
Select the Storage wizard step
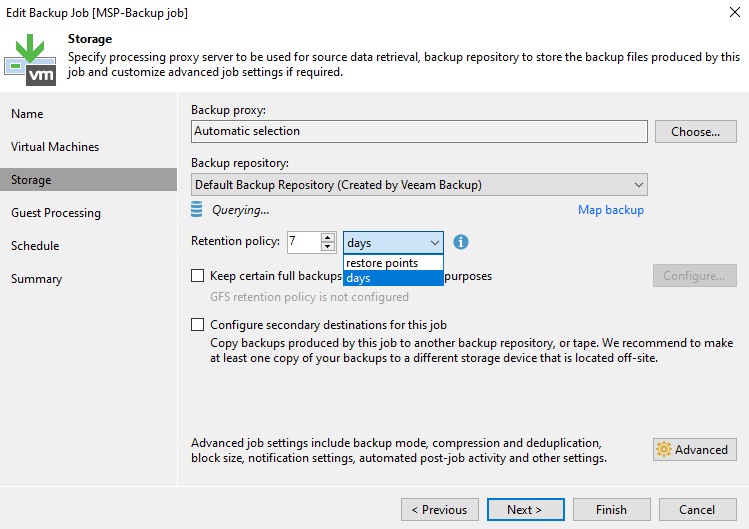[88, 180]
